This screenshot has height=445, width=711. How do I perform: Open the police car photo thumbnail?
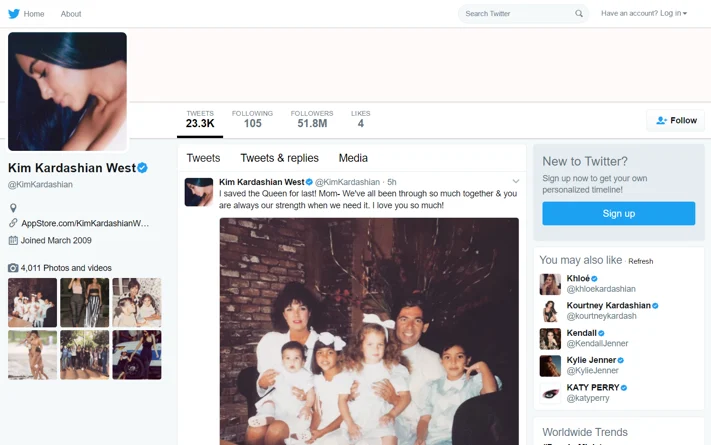pos(137,355)
